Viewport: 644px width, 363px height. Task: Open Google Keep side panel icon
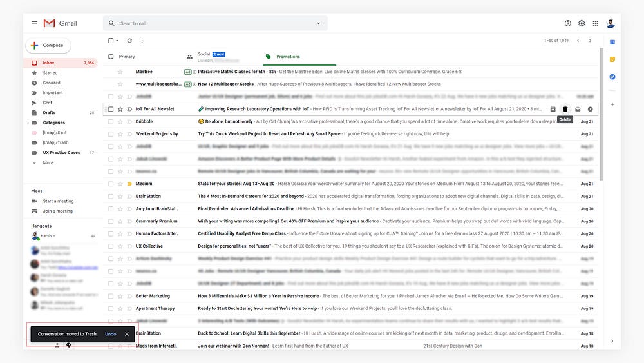coord(612,59)
